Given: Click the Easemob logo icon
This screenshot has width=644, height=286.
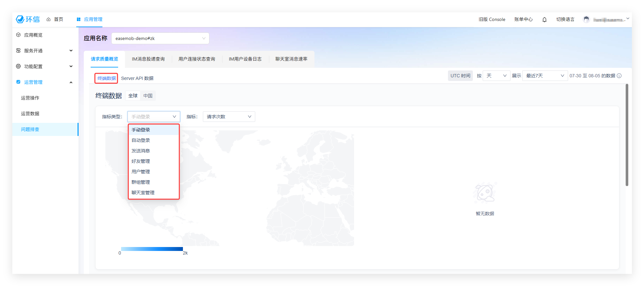Looking at the screenshot, I should (x=20, y=19).
